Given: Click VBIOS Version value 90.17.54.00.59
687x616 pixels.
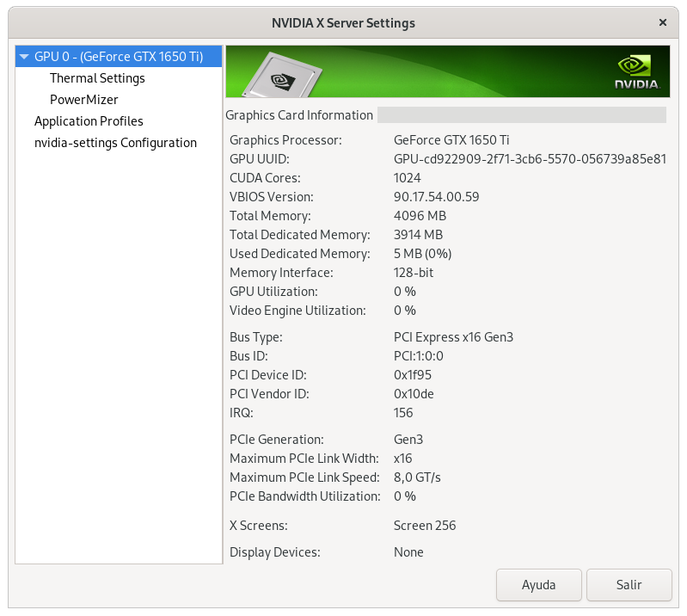Looking at the screenshot, I should 437,196.
